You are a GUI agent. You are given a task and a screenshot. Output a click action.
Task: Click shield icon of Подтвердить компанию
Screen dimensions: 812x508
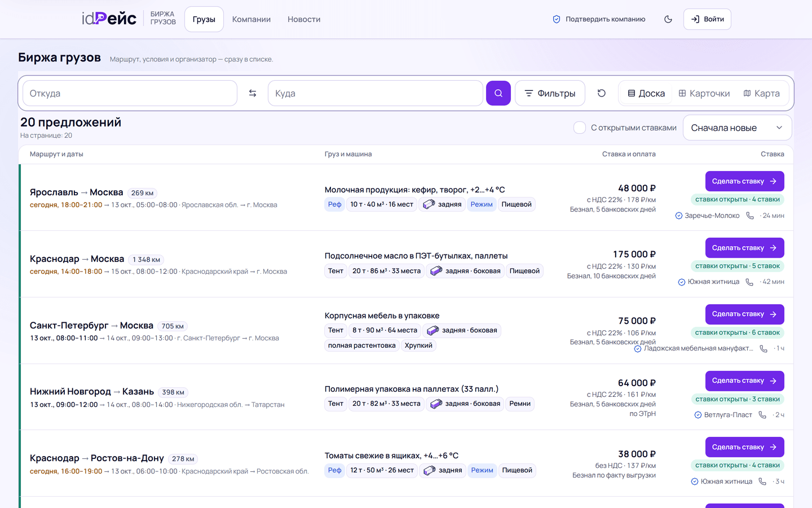[x=557, y=19]
